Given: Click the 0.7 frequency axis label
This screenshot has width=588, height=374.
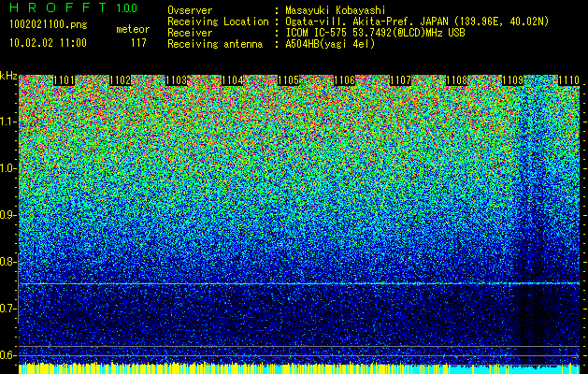Looking at the screenshot, I should coord(8,309).
